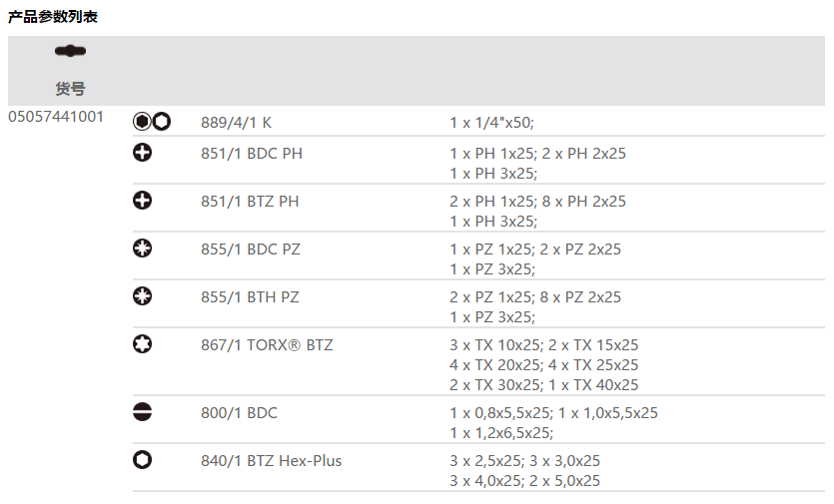The image size is (834, 504).
Task: Select the Torx star icon for 867/1
Action: (x=143, y=344)
